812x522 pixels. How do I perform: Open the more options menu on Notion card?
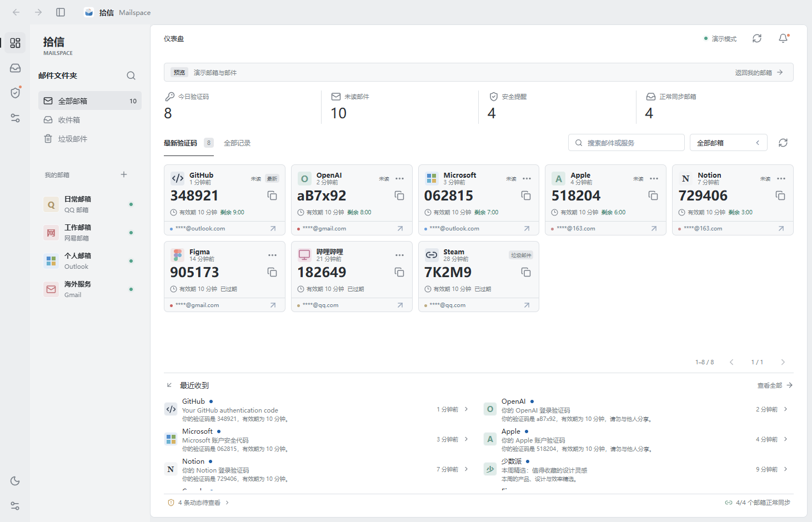coord(781,179)
